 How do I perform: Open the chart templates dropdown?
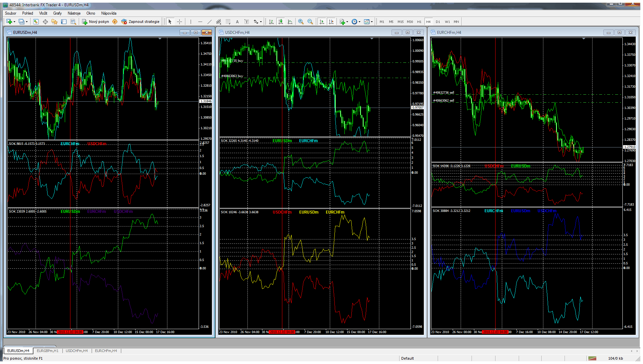[x=368, y=22]
